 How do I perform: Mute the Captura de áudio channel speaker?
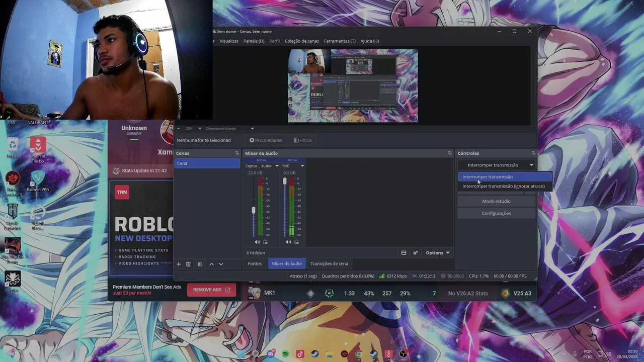point(257,242)
